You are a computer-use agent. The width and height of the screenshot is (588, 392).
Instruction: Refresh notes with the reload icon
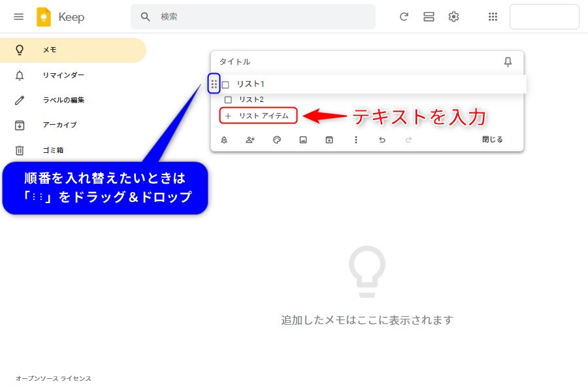pos(404,16)
